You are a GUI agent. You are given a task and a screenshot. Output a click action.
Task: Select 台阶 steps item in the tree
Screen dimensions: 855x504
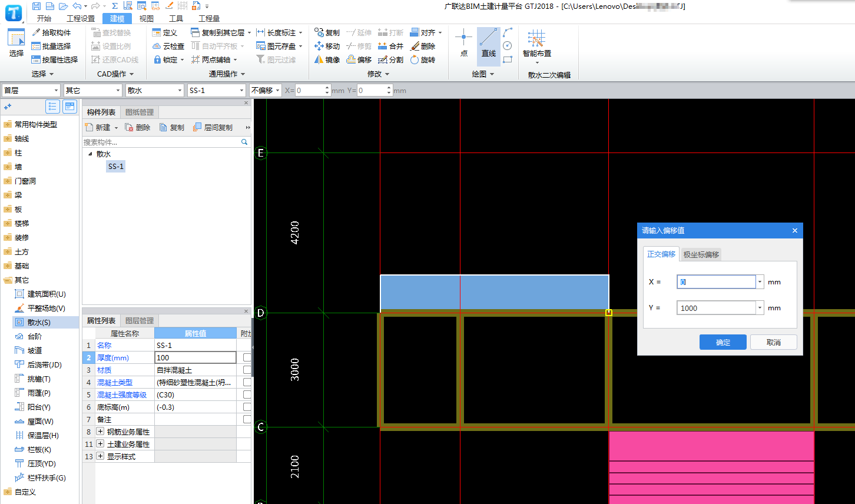(29, 336)
